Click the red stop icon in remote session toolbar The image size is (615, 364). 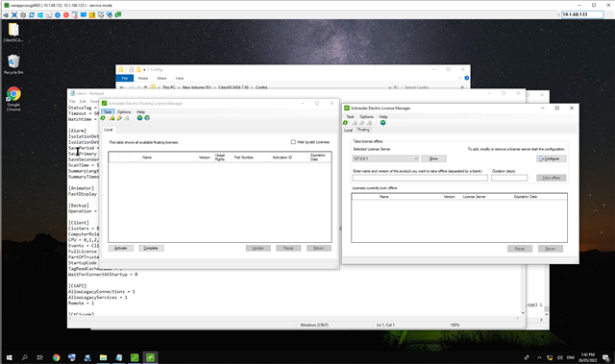pos(66,15)
